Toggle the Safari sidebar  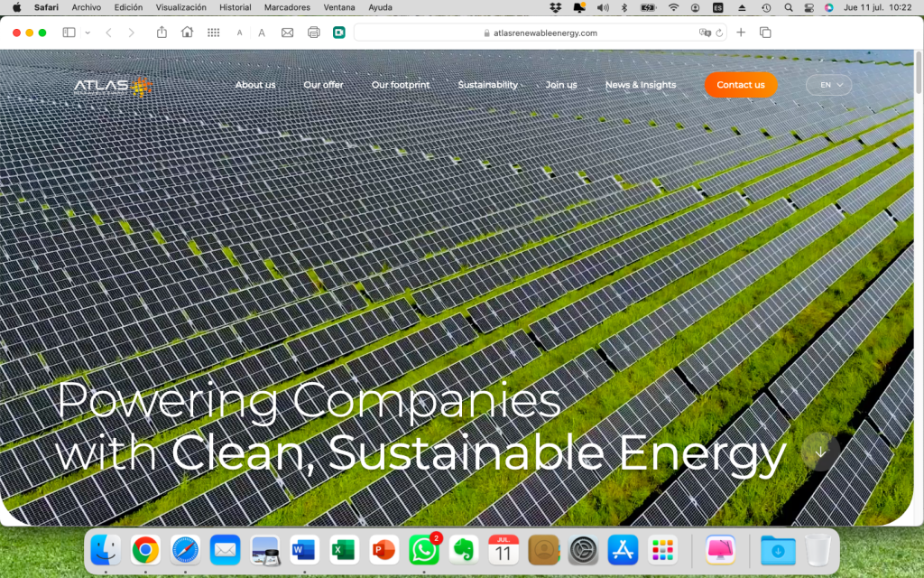69,33
